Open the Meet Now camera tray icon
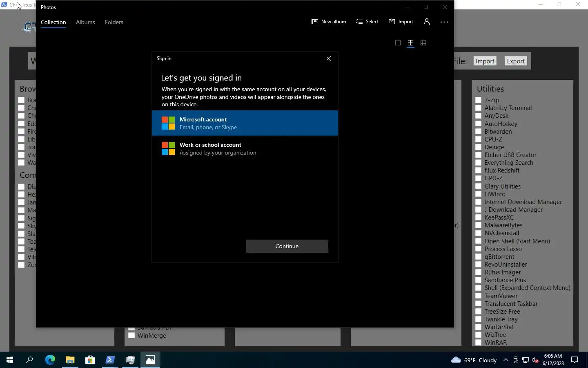 click(516, 360)
